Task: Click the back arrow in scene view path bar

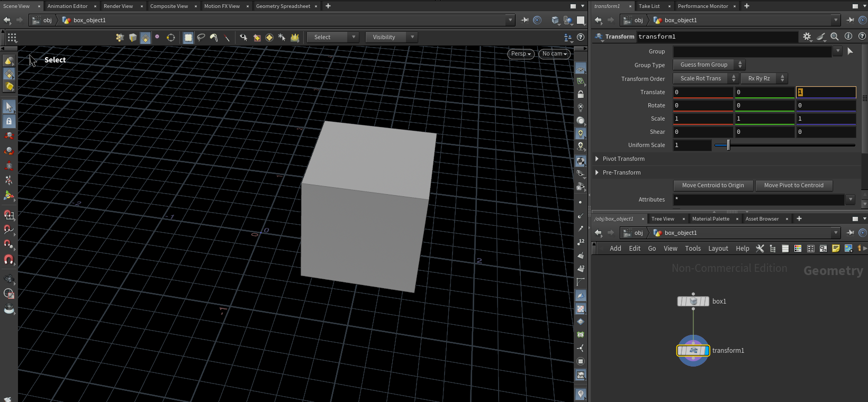Action: click(x=7, y=20)
